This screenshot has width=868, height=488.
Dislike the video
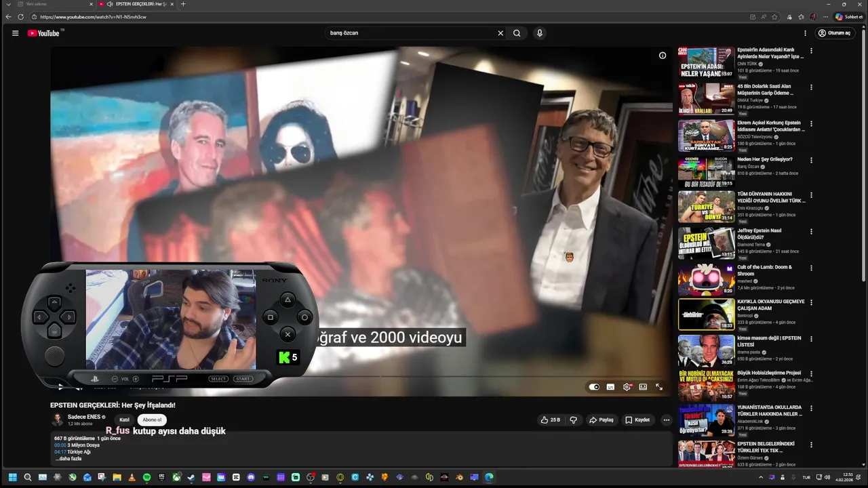point(574,420)
